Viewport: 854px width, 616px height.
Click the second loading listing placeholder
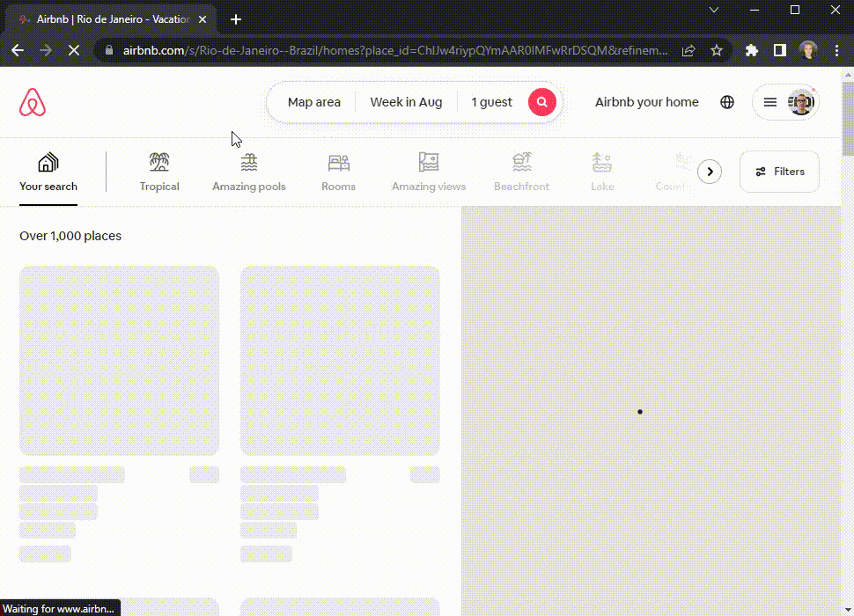pos(340,360)
